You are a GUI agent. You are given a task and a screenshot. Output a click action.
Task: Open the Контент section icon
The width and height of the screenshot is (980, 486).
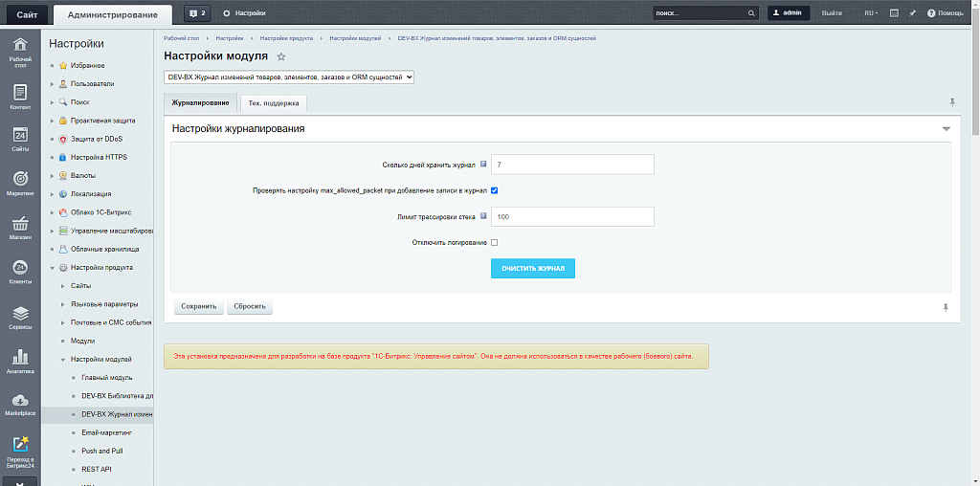pos(20,96)
